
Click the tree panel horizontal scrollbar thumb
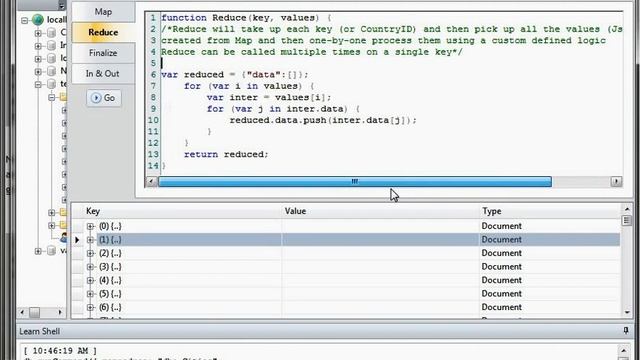click(35, 312)
